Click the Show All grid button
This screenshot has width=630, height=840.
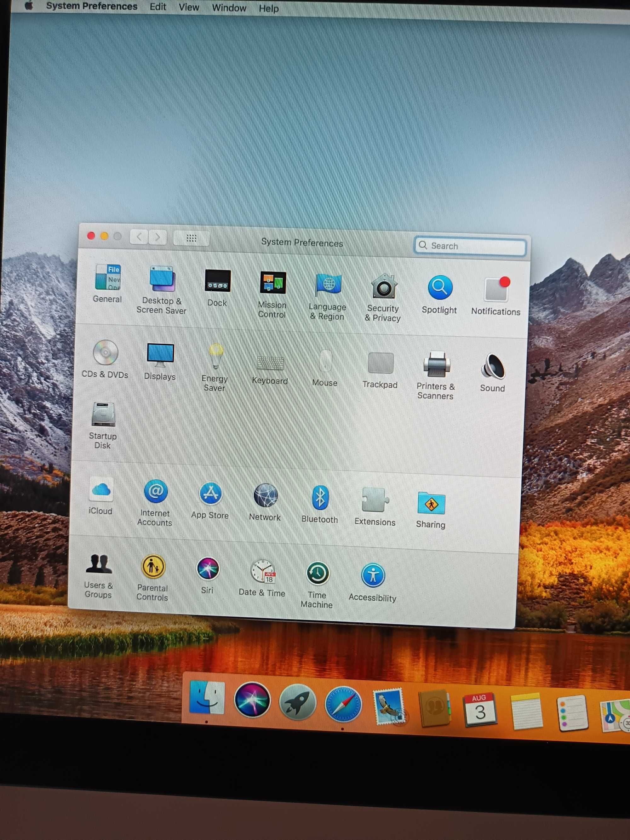pyautogui.click(x=192, y=238)
